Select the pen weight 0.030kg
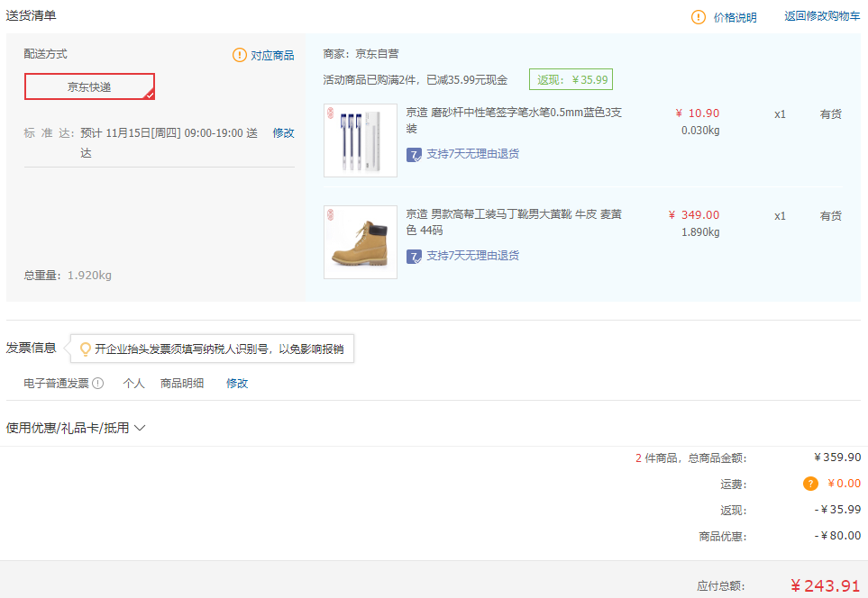 point(700,131)
